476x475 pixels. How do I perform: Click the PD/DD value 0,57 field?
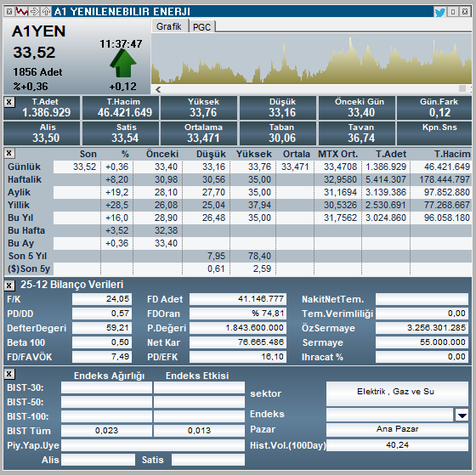pyautogui.click(x=102, y=314)
